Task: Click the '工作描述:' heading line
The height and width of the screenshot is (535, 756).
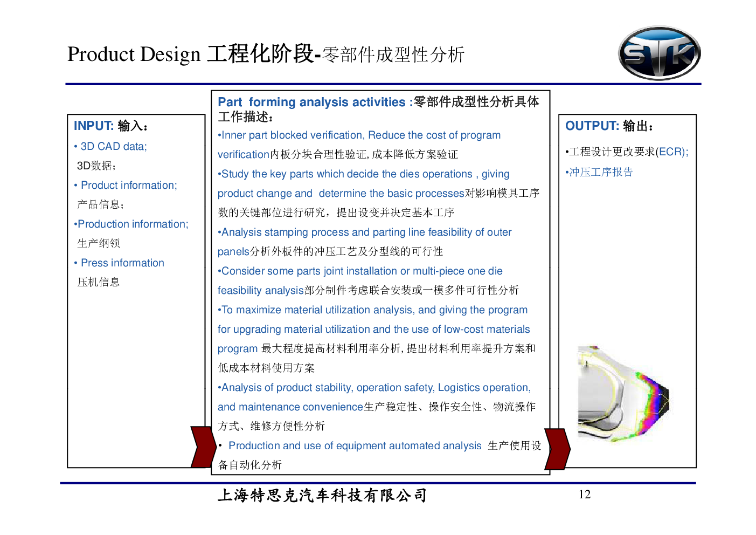Action: point(246,116)
